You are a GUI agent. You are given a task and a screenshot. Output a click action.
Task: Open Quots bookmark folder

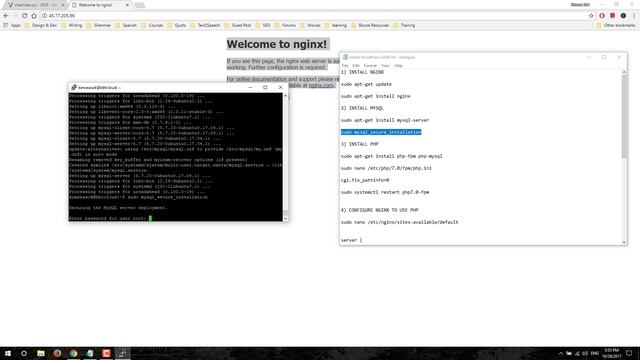(x=177, y=25)
